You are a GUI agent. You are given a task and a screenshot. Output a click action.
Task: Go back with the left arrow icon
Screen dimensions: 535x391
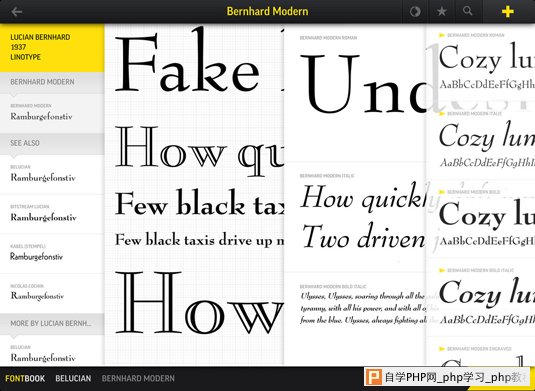tap(16, 12)
